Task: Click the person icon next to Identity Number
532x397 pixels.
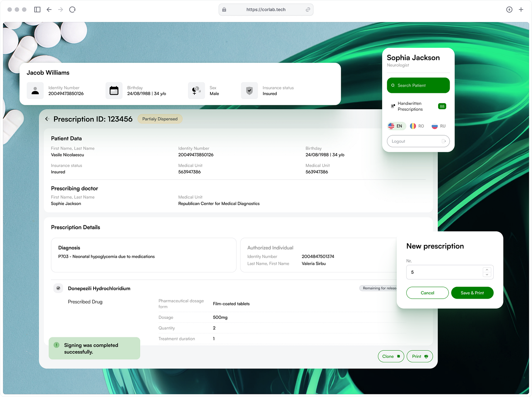Action: [x=35, y=91]
